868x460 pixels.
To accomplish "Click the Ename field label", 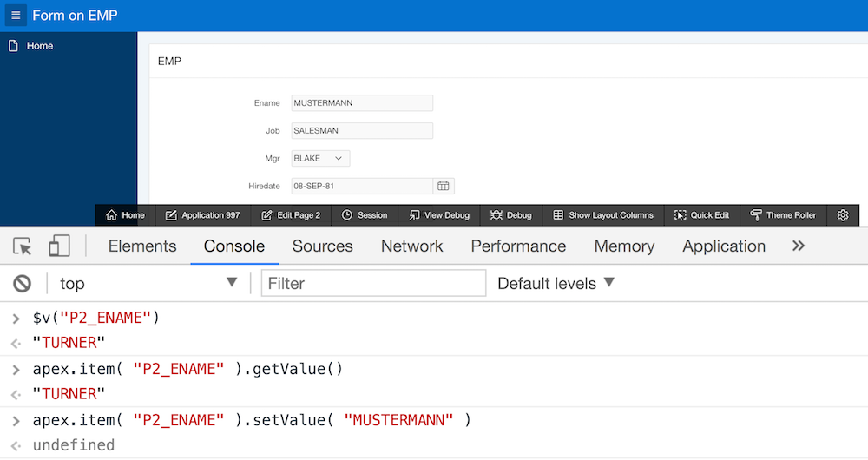I will point(266,103).
